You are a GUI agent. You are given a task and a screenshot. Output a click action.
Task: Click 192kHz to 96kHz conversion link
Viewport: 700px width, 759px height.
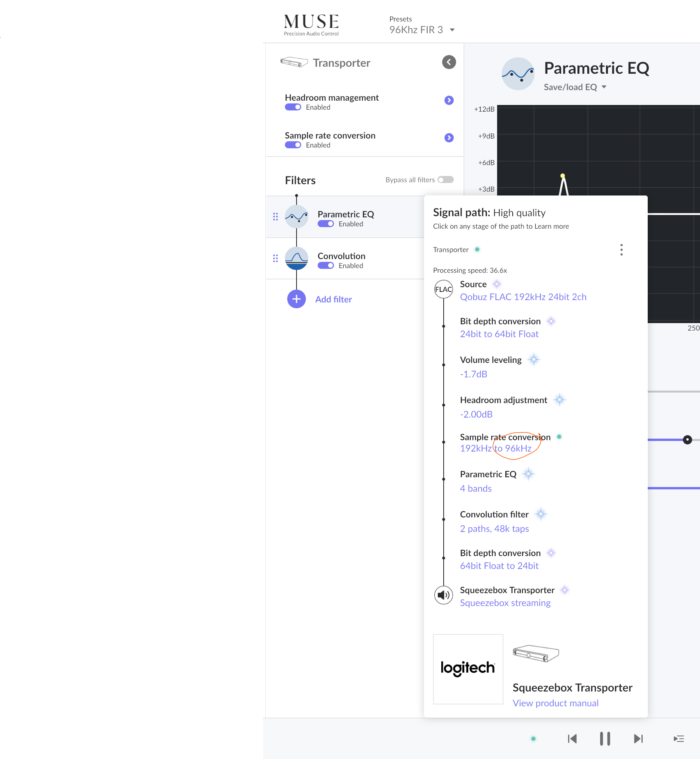tap(496, 448)
